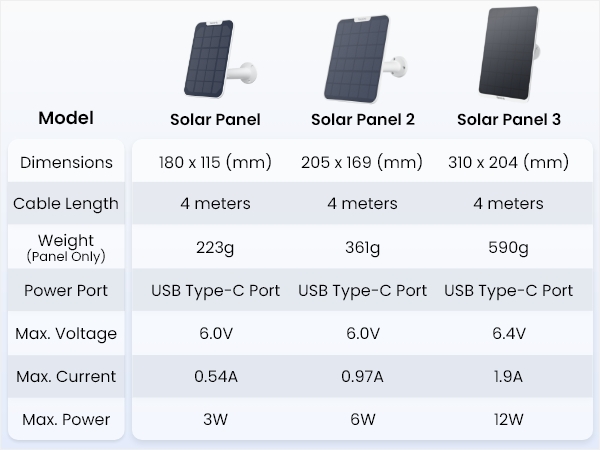Click the "Solar Panel 2" column heading
The height and width of the screenshot is (450, 600).
362,119
